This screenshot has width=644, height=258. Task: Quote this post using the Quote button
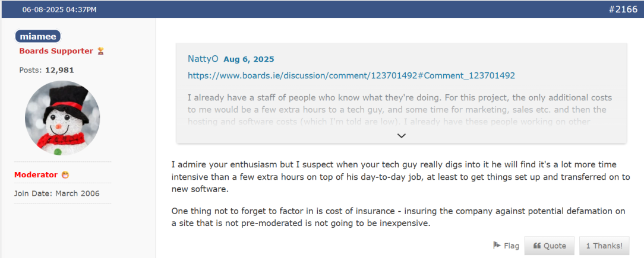click(550, 246)
